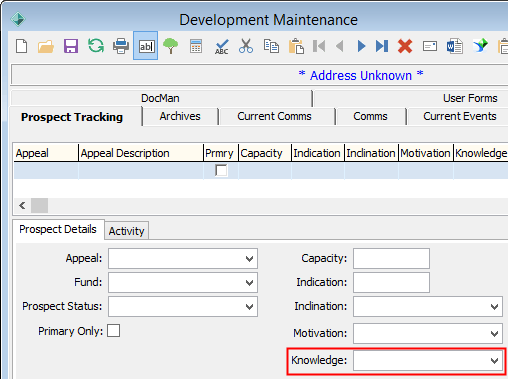Open the Prospect Status dropdown
Screen dimensions: 508x379
[249, 307]
